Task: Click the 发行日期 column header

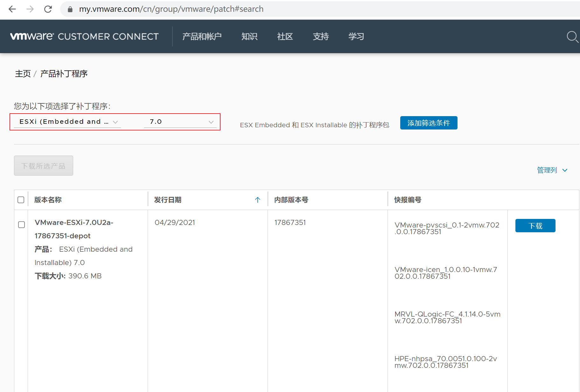Action: click(x=168, y=200)
